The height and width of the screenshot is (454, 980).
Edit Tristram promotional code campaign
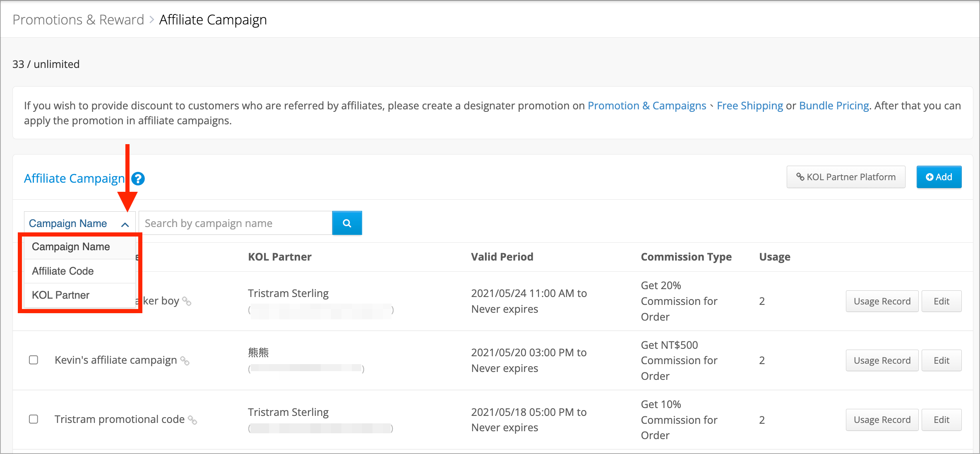click(942, 420)
